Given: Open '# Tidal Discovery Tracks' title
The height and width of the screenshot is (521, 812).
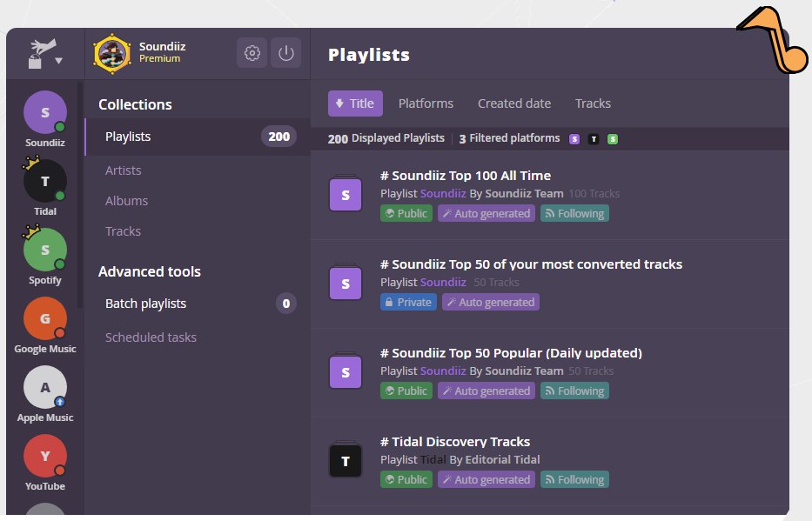Looking at the screenshot, I should coord(455,442).
